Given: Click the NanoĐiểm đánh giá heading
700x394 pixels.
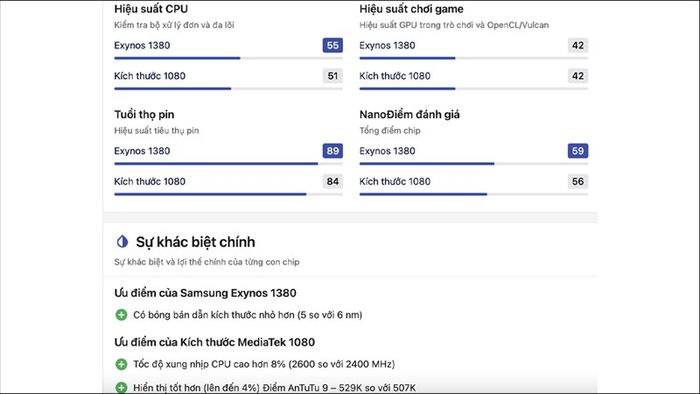Looking at the screenshot, I should 409,115.
